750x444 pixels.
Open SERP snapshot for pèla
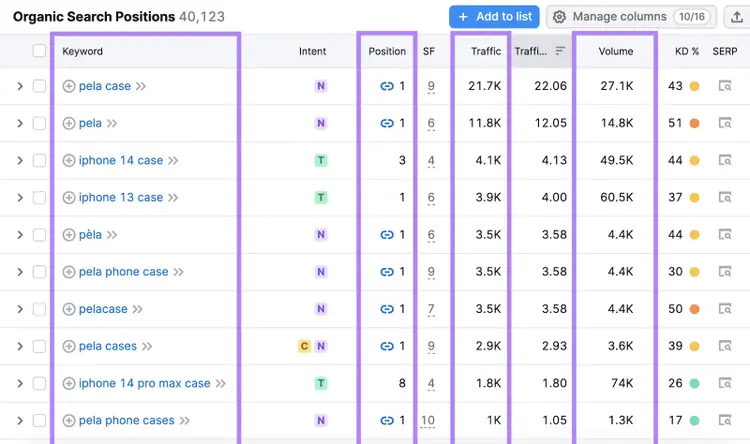click(725, 234)
